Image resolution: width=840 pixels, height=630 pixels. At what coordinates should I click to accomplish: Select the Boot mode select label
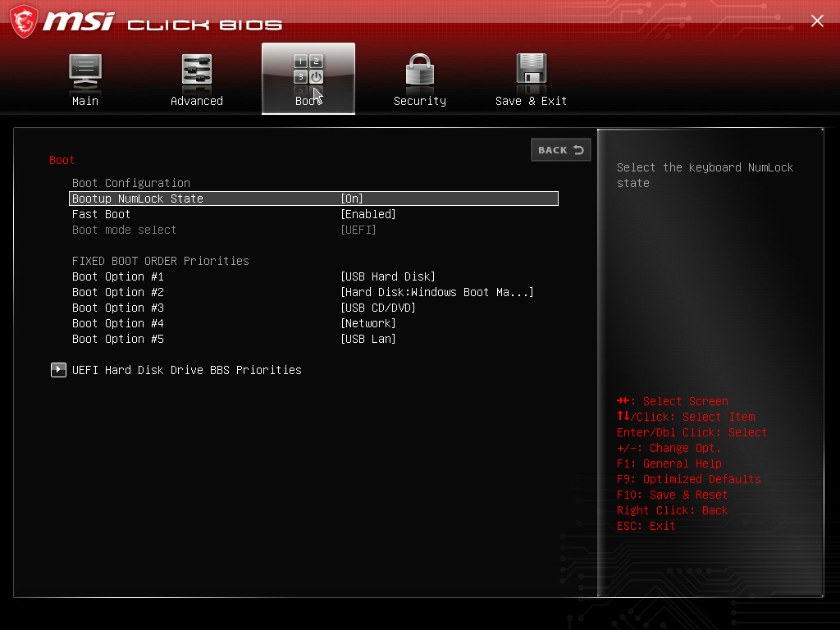[x=125, y=230]
